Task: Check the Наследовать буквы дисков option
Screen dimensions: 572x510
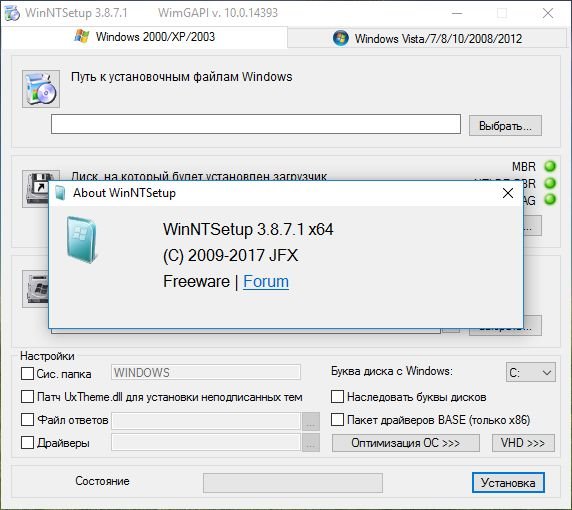Action: coord(337,397)
